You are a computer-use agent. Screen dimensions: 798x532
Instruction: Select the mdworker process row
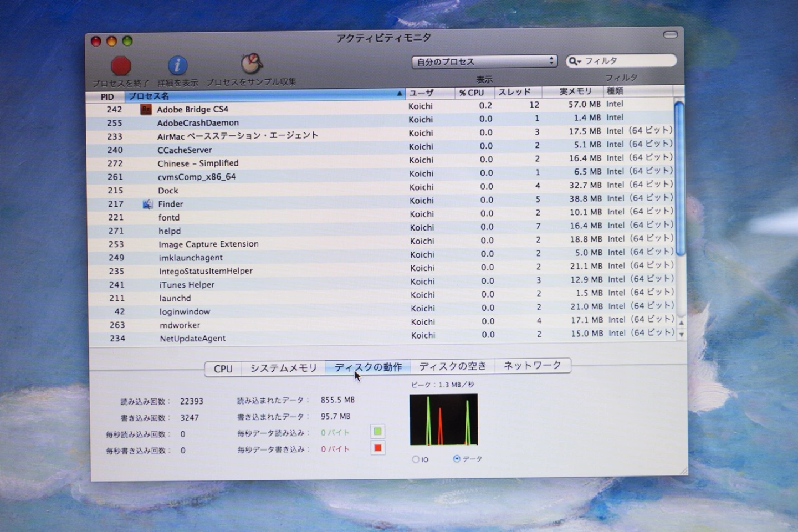pyautogui.click(x=383, y=323)
